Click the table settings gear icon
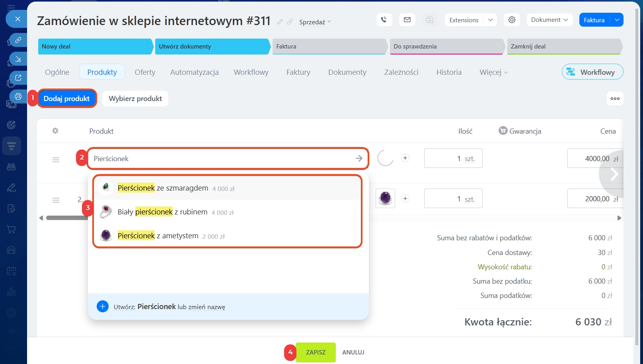 click(55, 131)
